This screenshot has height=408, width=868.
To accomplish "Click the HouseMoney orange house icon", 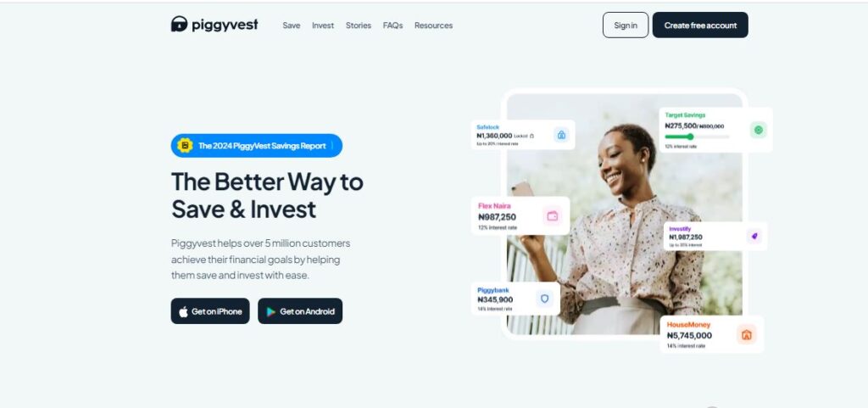I will (x=746, y=334).
